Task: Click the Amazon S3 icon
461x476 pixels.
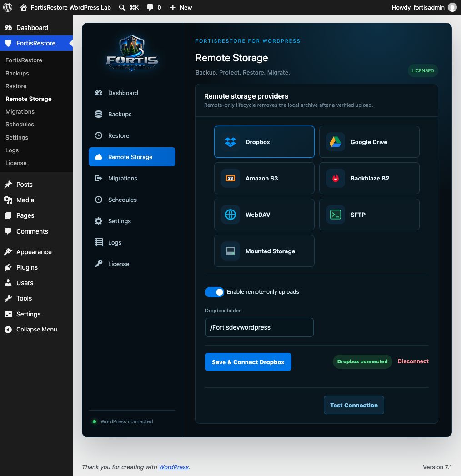Action: [x=230, y=178]
